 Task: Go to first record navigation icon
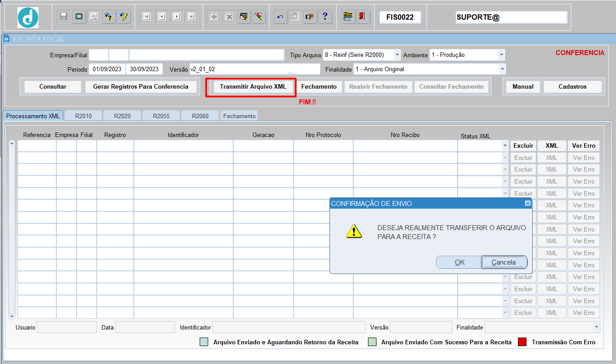pyautogui.click(x=146, y=17)
